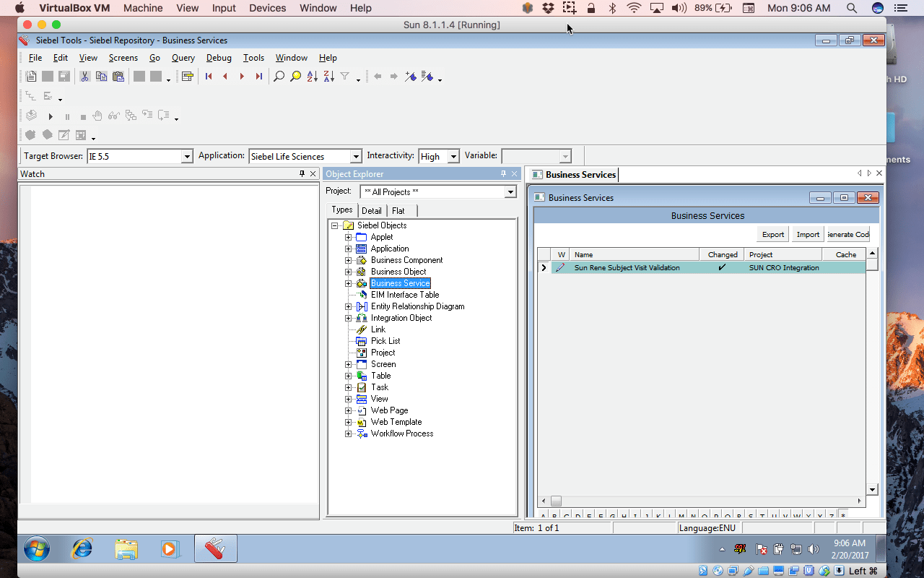Switch to the Flat tab

point(398,211)
